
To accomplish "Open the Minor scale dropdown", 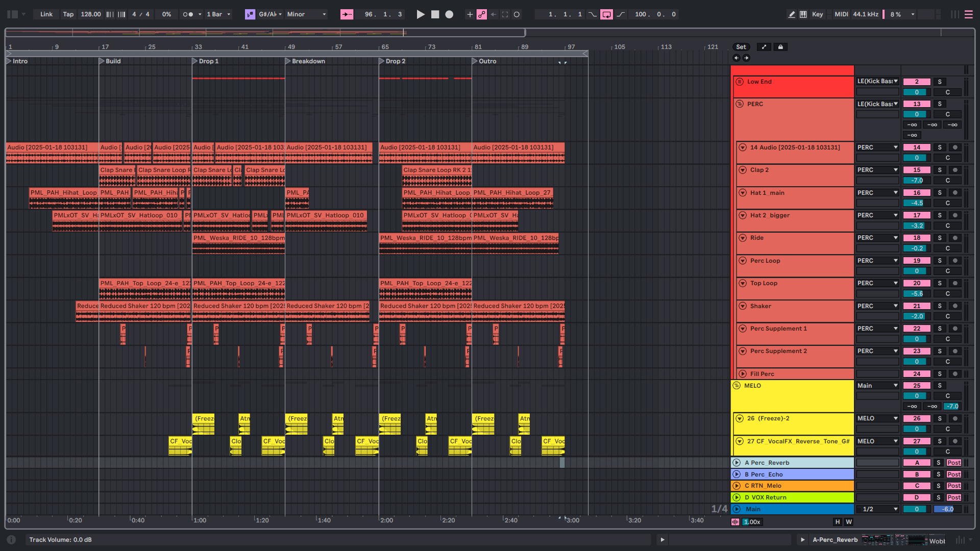I will (x=306, y=14).
